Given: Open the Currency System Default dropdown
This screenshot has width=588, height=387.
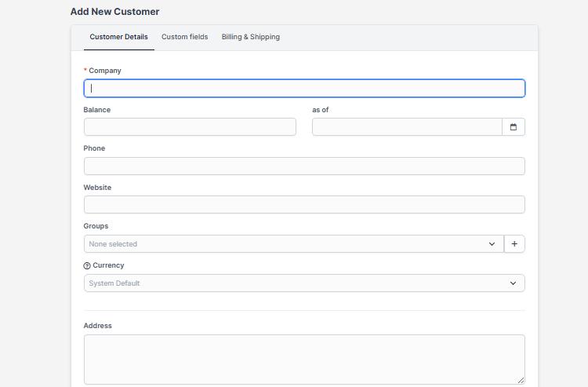Looking at the screenshot, I should pos(304,283).
